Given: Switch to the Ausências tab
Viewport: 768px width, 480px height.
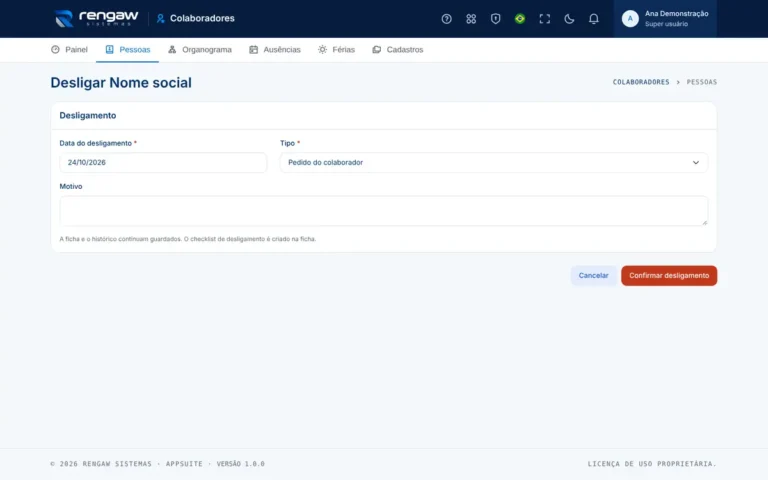Looking at the screenshot, I should pos(275,49).
